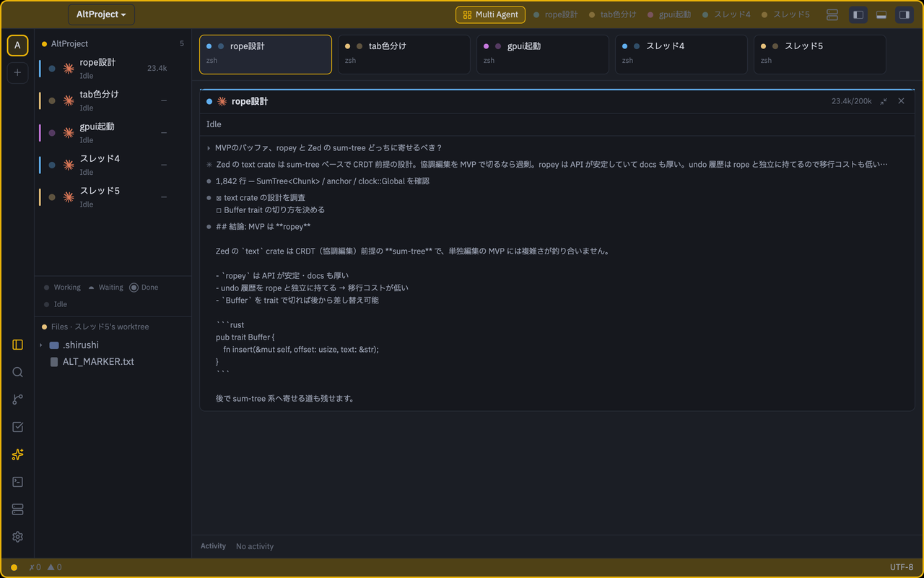
Task: Open the ALT_MARKER.txt file
Action: tap(98, 361)
